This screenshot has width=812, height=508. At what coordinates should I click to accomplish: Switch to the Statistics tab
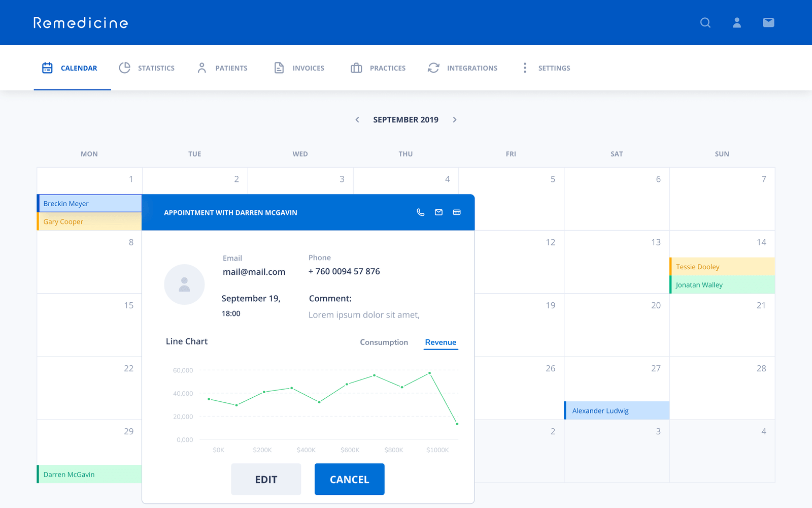147,68
